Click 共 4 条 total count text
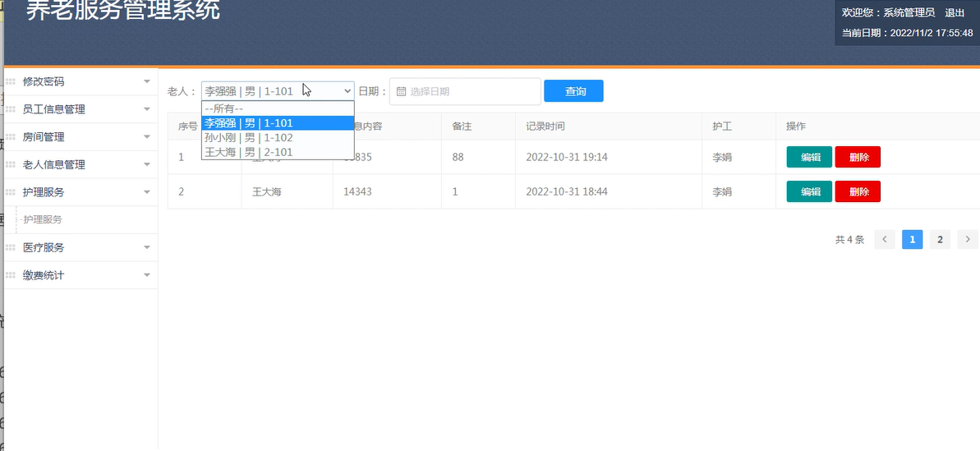The image size is (980, 451). coord(850,239)
